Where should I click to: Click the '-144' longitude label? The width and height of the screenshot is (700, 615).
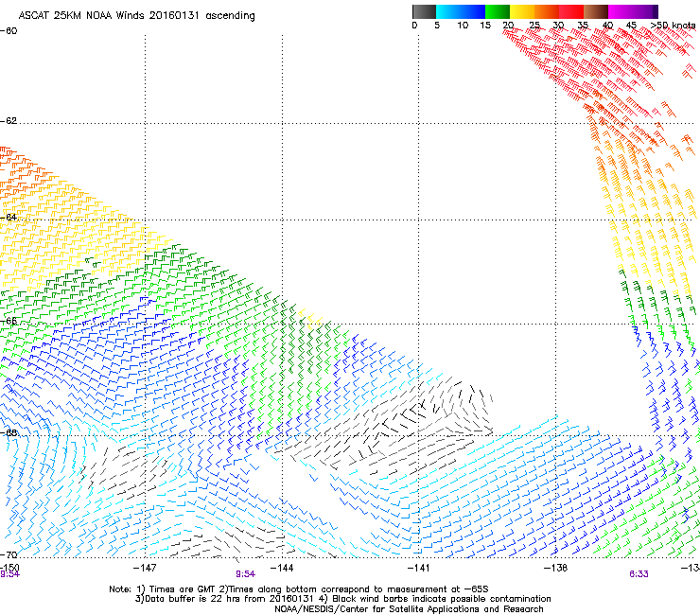coord(282,568)
